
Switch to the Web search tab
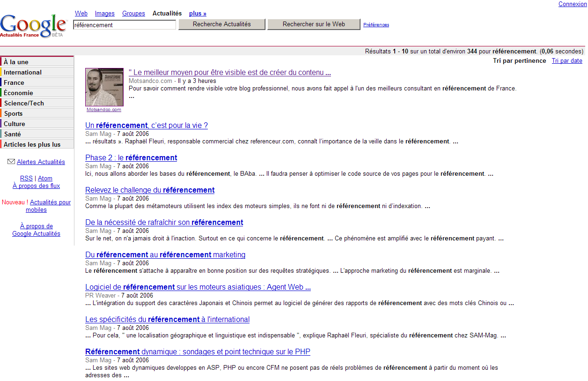pyautogui.click(x=81, y=14)
